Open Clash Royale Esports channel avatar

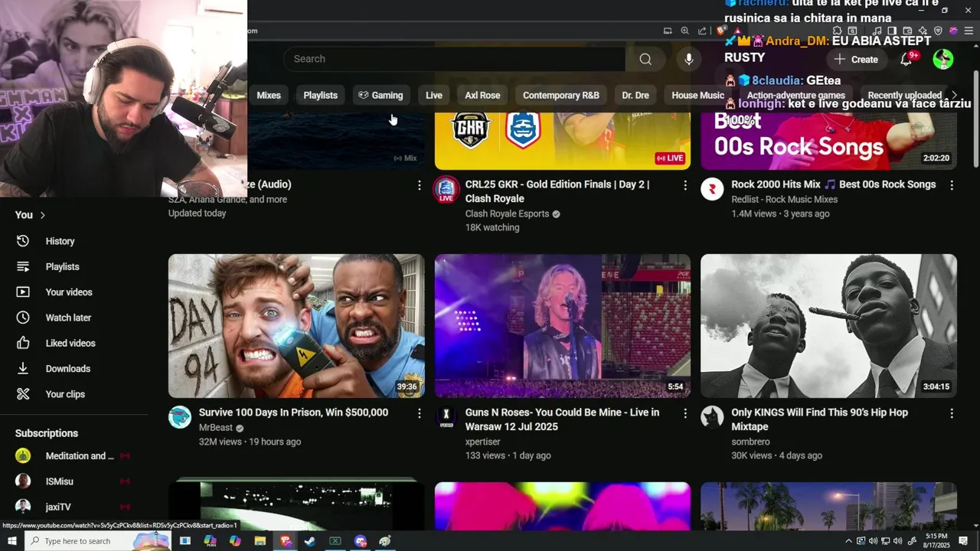pos(446,189)
